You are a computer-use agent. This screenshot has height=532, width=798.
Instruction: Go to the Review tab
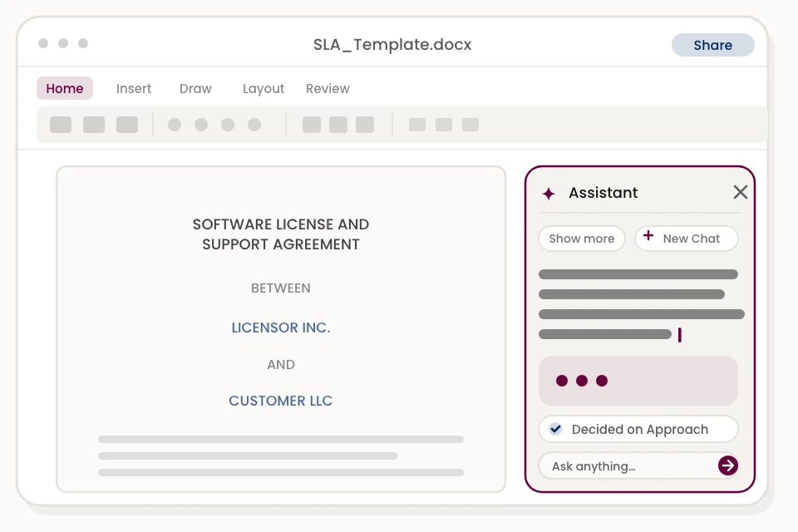point(328,89)
